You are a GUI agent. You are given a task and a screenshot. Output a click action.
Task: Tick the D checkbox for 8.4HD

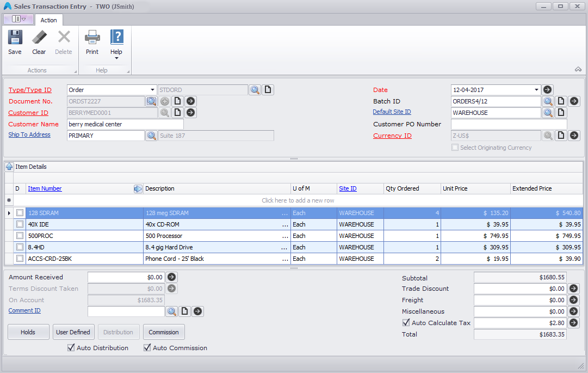pyautogui.click(x=20, y=247)
